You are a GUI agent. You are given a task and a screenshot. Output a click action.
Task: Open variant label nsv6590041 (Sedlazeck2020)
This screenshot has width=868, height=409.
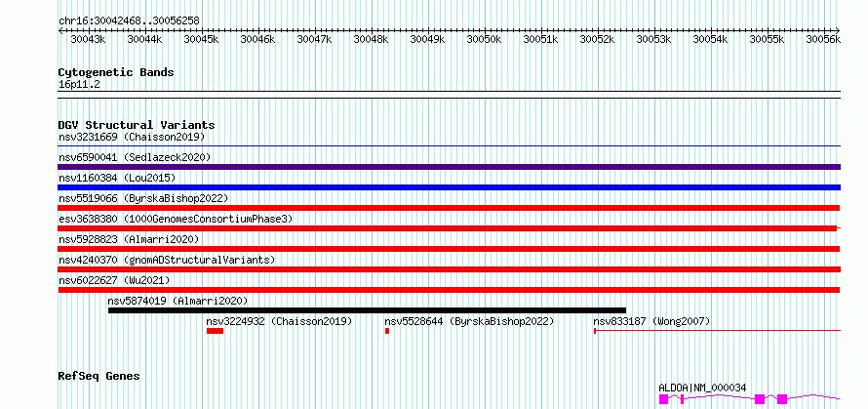(x=135, y=157)
